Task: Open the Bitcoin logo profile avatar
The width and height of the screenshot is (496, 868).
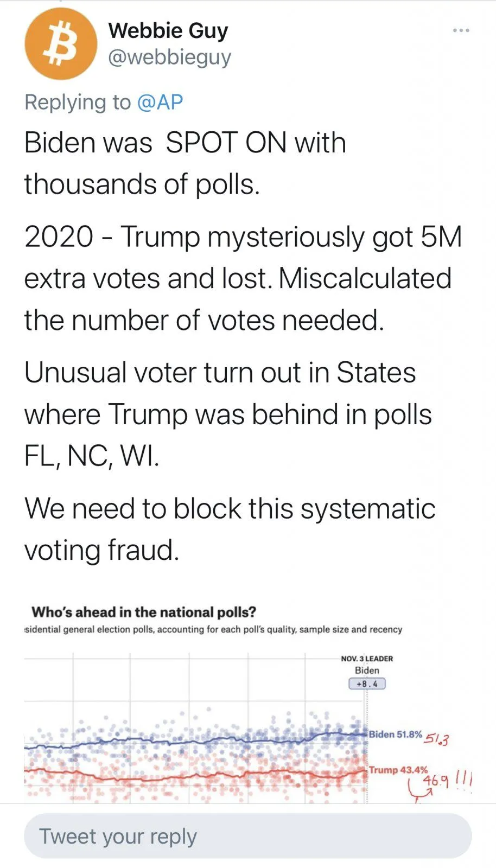Action: click(x=60, y=44)
